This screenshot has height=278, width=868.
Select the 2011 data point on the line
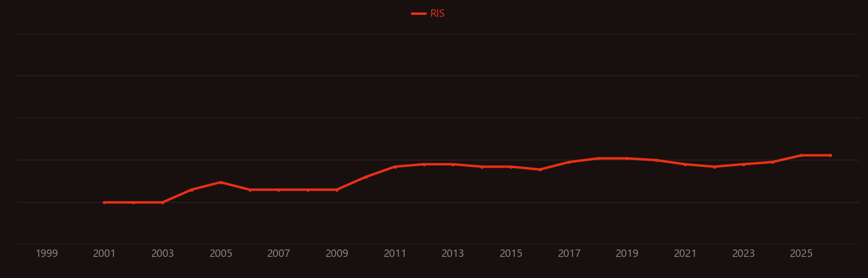(x=395, y=167)
